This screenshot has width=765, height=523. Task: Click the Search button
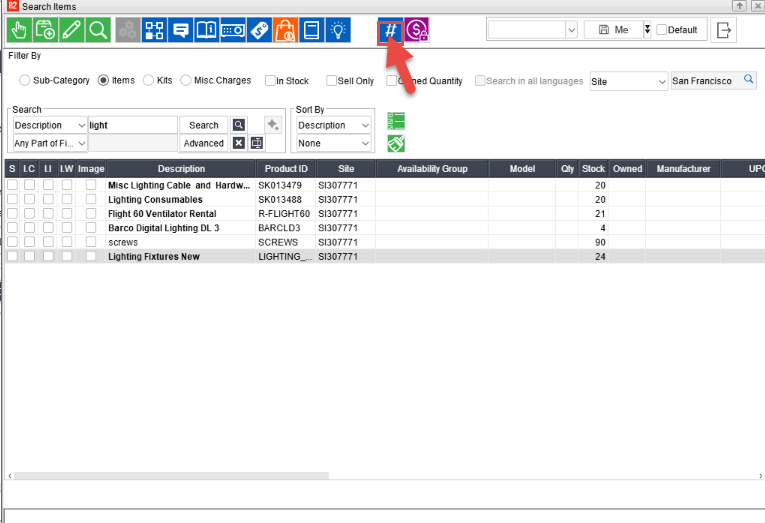coord(203,125)
